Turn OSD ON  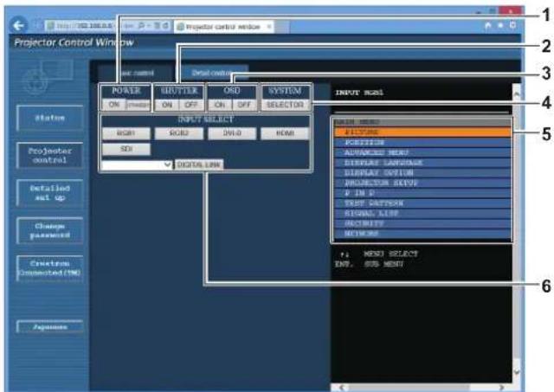[220, 105]
